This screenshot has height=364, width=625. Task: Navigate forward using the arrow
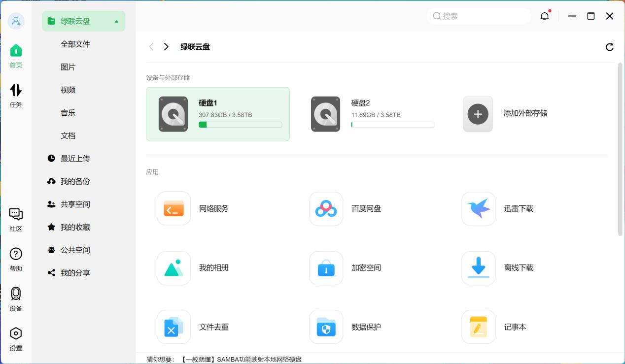tap(166, 46)
